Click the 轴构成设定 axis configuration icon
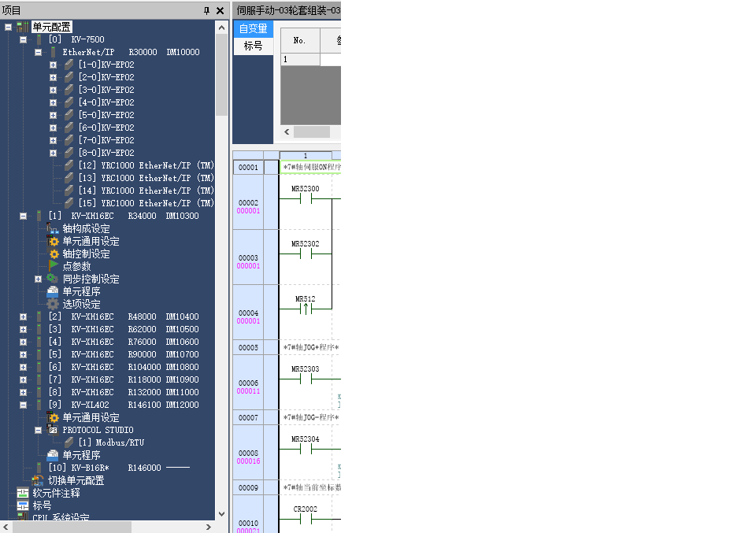 point(53,228)
